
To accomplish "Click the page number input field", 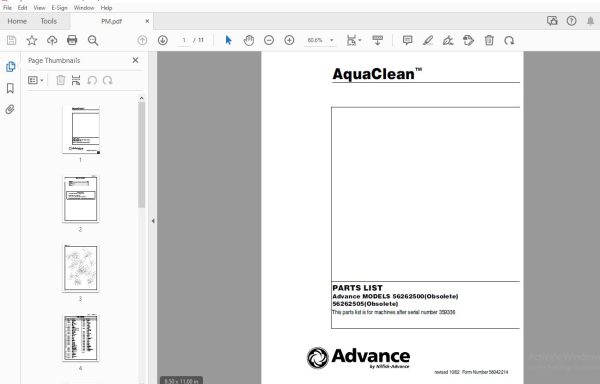I will (184, 40).
